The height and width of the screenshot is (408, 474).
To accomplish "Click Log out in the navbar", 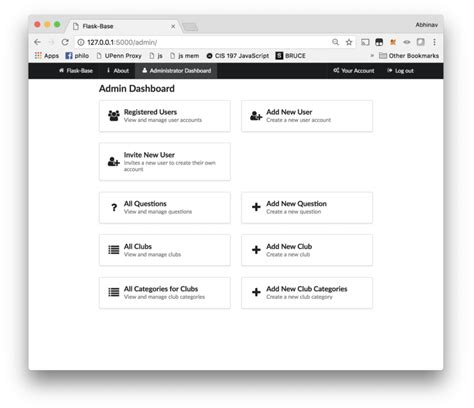I will (x=400, y=71).
